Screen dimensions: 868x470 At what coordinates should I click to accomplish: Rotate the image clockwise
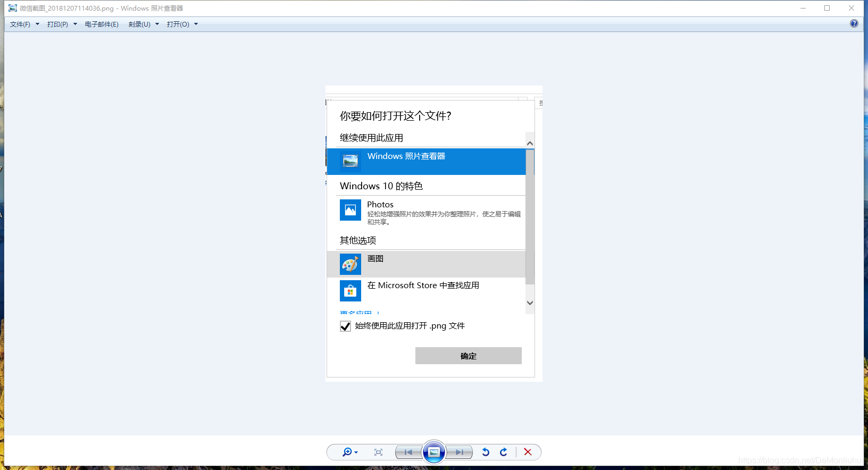pos(504,452)
